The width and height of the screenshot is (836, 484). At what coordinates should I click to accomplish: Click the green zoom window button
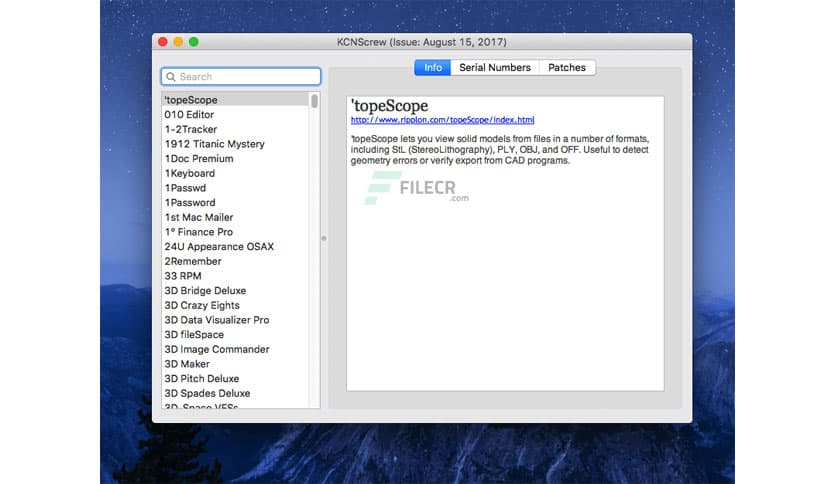click(194, 42)
